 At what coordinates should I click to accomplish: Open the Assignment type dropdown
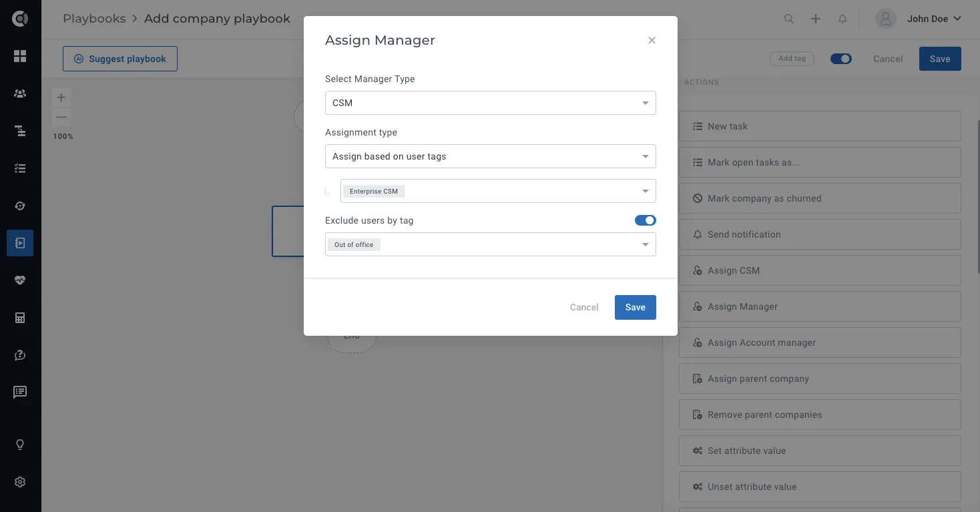coord(491,156)
